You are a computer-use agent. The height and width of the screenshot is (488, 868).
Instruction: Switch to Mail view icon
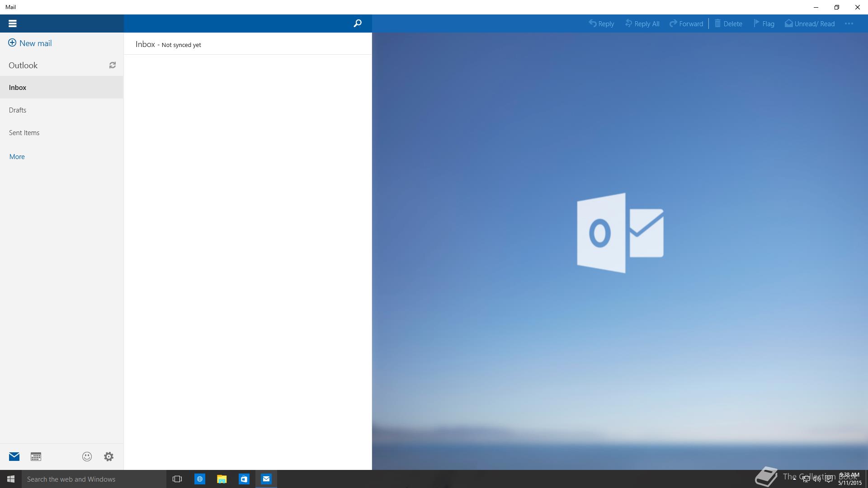point(14,456)
